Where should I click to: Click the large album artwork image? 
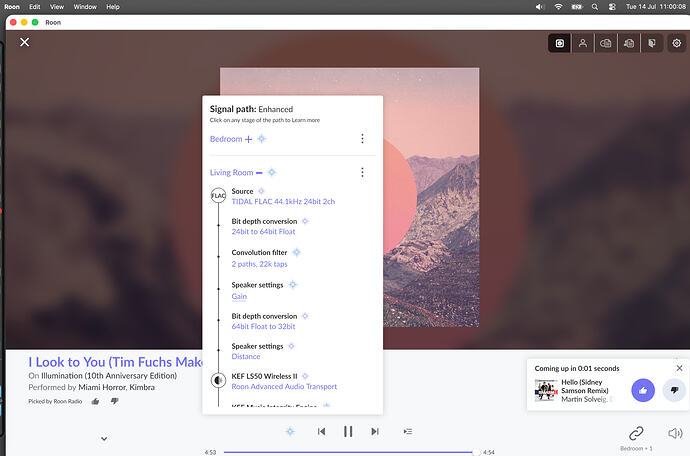431,197
